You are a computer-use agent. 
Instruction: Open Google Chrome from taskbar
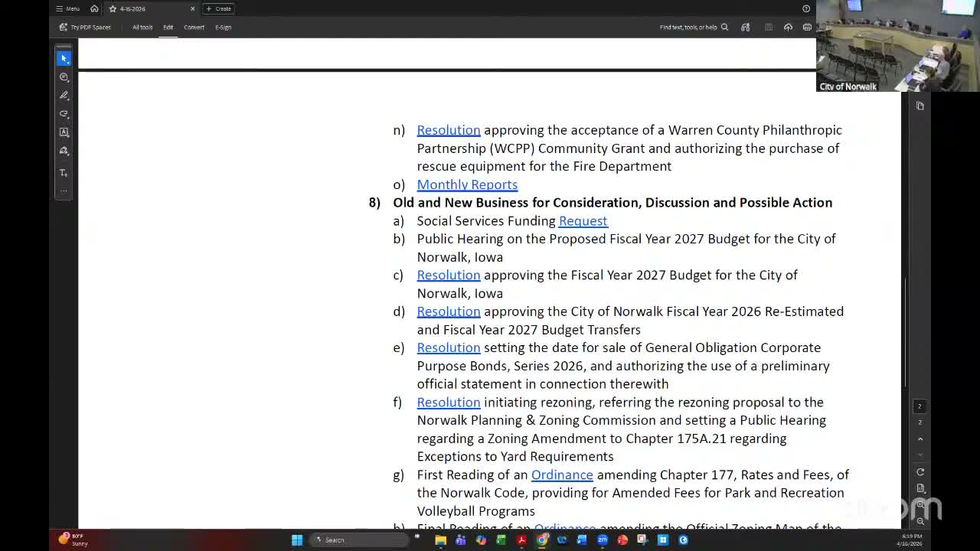pos(542,540)
